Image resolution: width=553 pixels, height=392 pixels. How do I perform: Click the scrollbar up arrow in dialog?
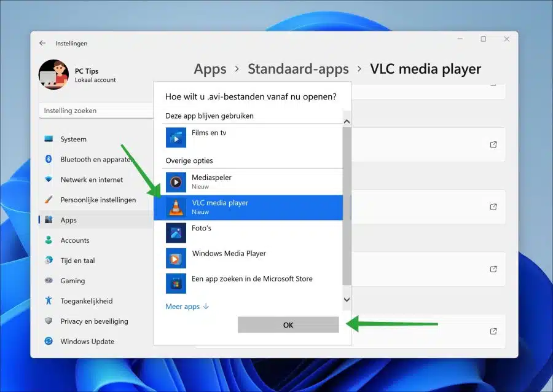click(x=347, y=121)
